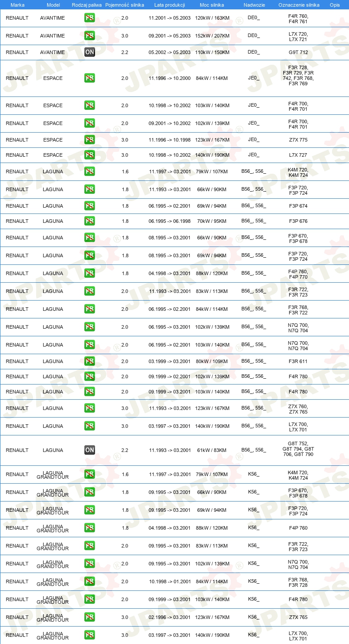Click petrol icon in Laguna Grandtour F4R 780 row

point(90,599)
